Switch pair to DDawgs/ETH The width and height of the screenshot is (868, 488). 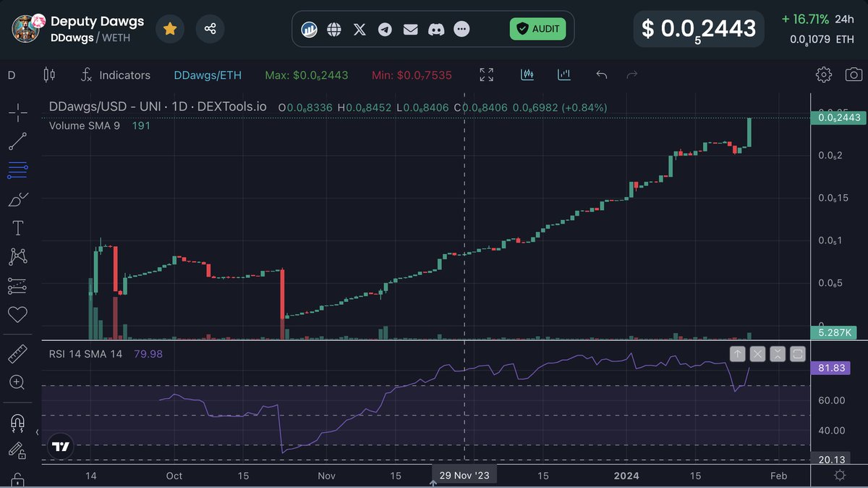(208, 75)
